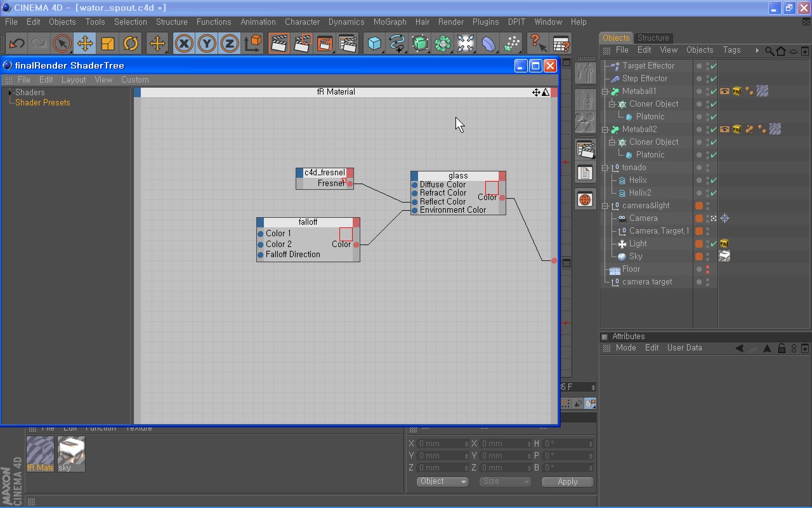Click the Undo arrow in main toolbar
Image resolution: width=812 pixels, height=508 pixels.
coord(16,44)
